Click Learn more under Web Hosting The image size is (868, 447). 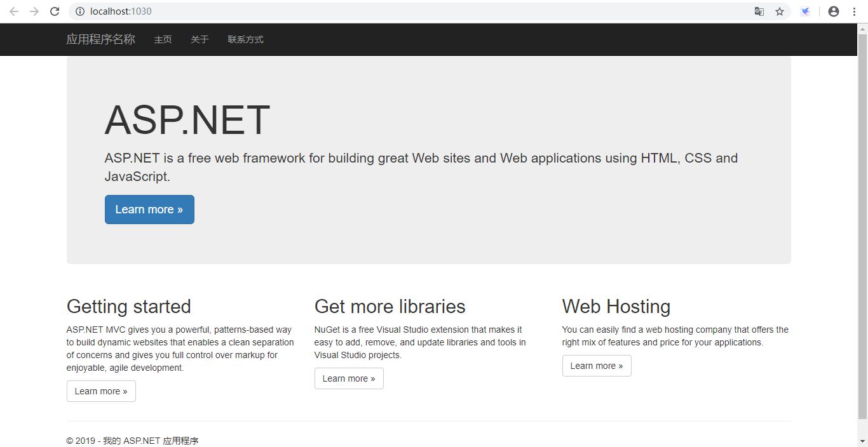pyautogui.click(x=597, y=366)
